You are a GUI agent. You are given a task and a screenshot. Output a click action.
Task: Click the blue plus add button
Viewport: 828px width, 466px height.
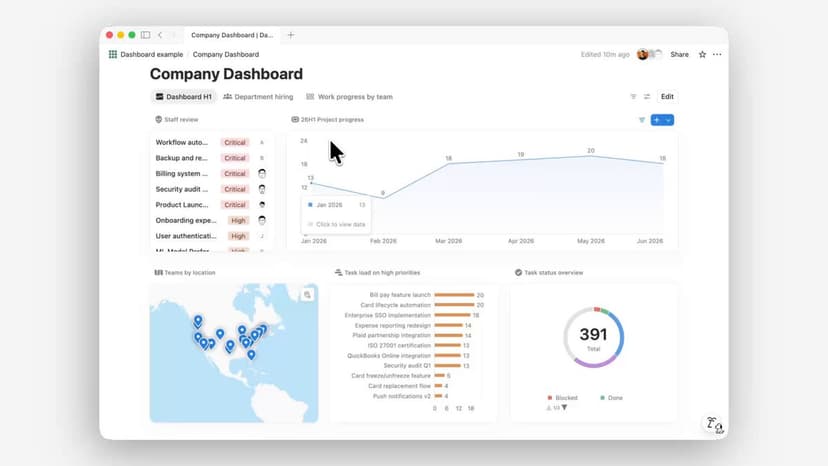[657, 120]
